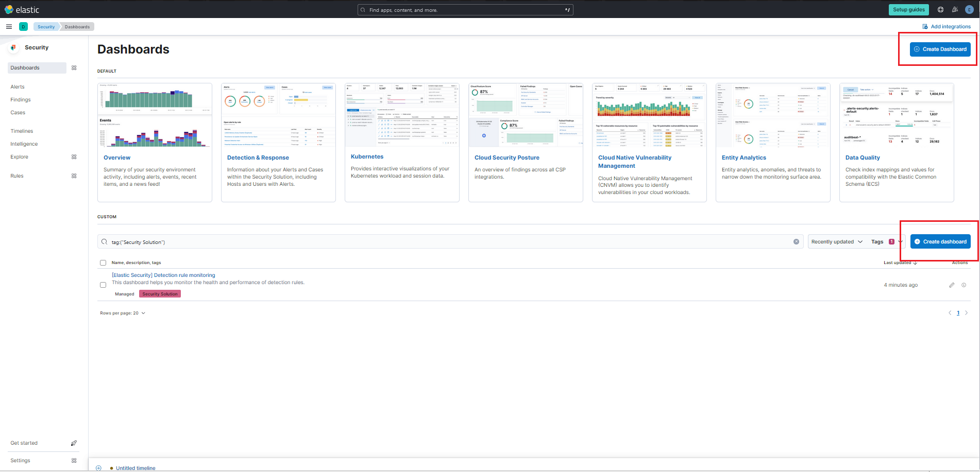Go to previous page of results
Viewport: 980px width, 472px height.
coord(950,313)
